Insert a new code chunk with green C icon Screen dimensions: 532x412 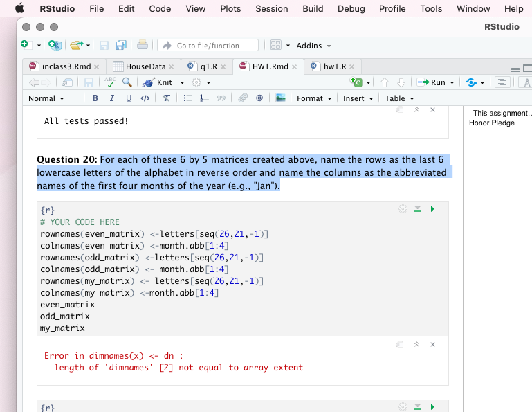[x=356, y=82]
